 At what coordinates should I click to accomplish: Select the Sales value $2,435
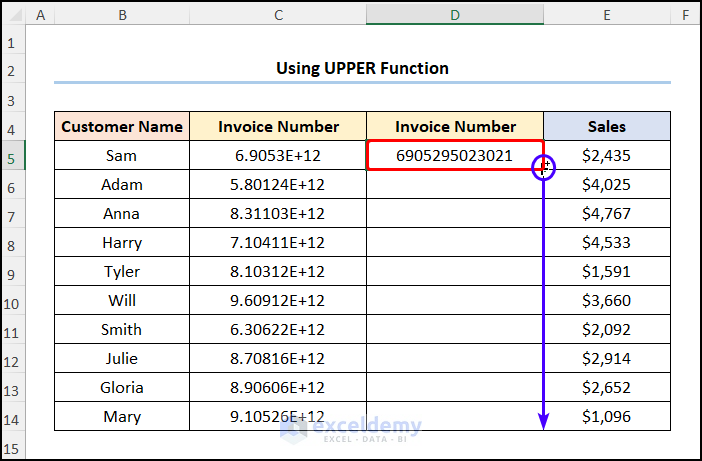pos(607,155)
